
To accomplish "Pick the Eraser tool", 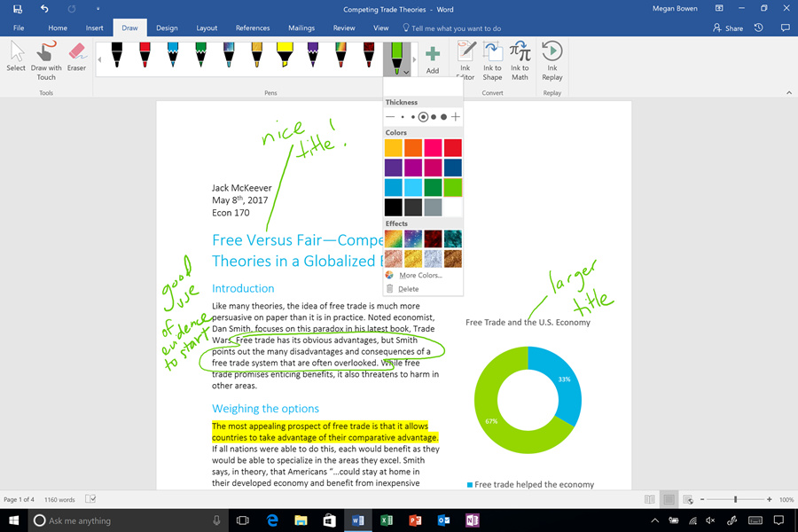I will pyautogui.click(x=76, y=57).
